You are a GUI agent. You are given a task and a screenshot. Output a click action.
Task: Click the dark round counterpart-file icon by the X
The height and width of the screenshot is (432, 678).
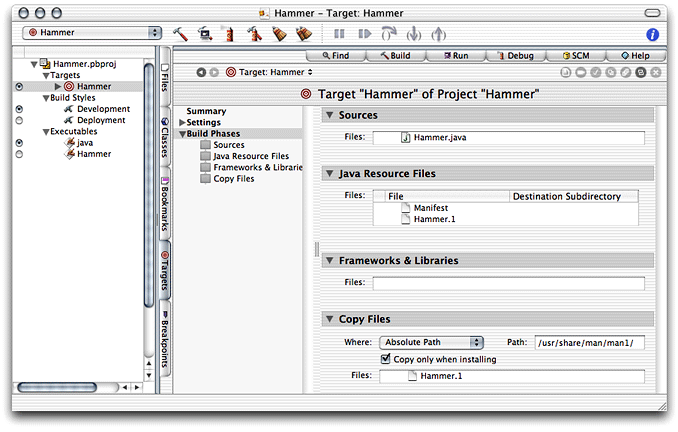641,72
